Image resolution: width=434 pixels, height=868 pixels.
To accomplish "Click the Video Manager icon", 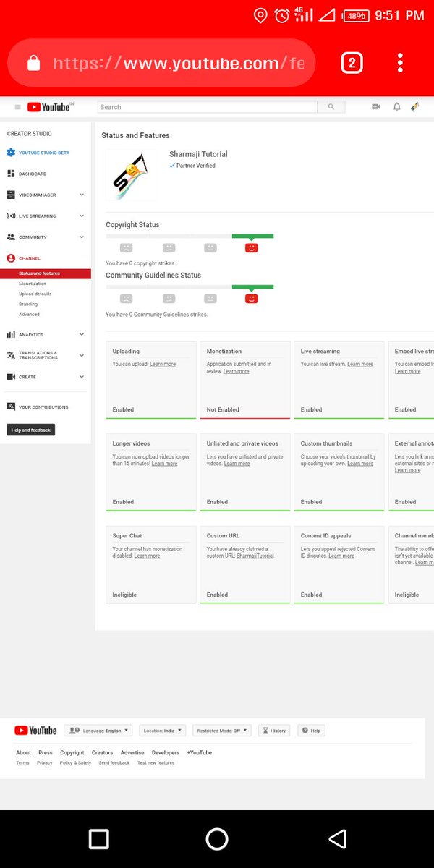I will (11, 195).
